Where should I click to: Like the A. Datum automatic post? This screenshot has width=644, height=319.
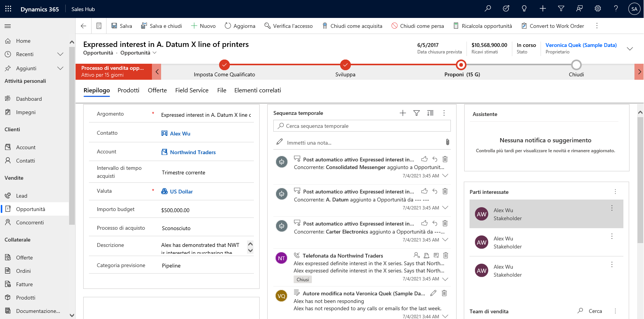coord(424,191)
